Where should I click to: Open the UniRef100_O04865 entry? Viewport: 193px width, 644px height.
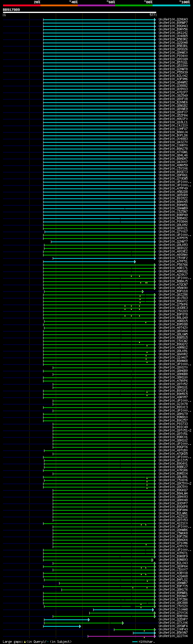tap(173, 36)
